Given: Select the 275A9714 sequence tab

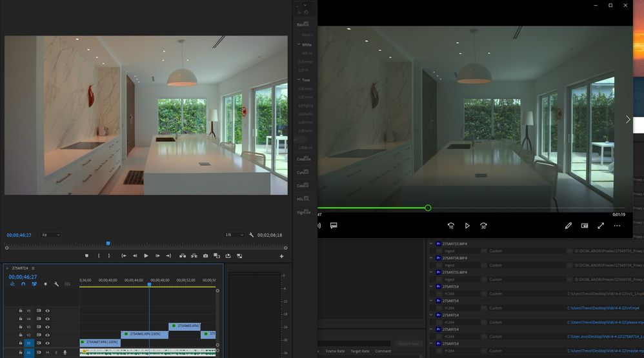Looking at the screenshot, I should point(20,268).
